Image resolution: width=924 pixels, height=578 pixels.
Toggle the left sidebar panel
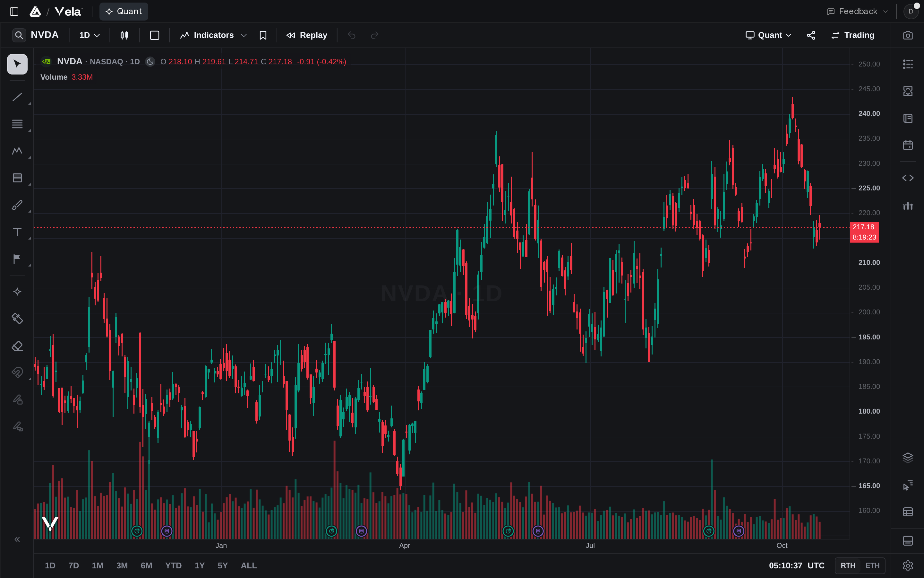(x=14, y=12)
